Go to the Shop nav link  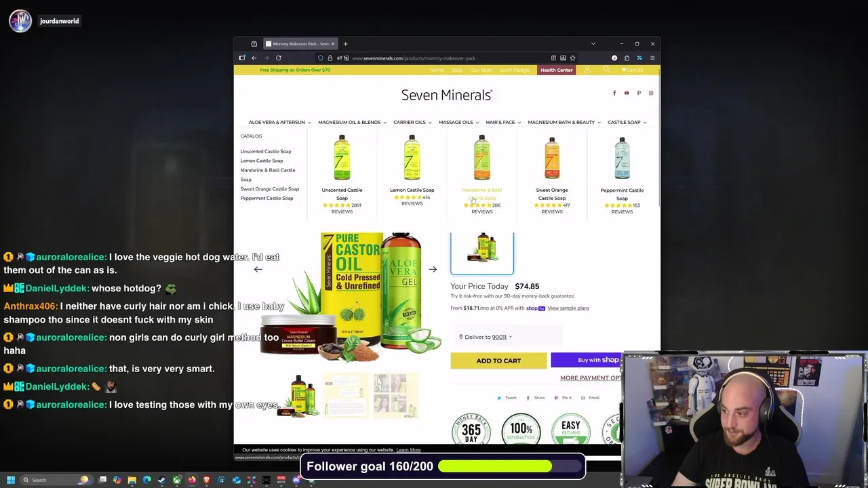[458, 70]
